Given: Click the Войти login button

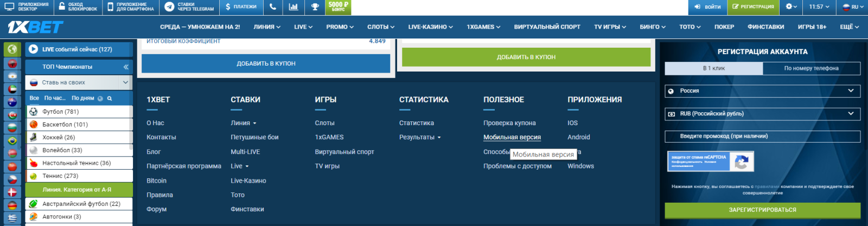Looking at the screenshot, I should [707, 7].
